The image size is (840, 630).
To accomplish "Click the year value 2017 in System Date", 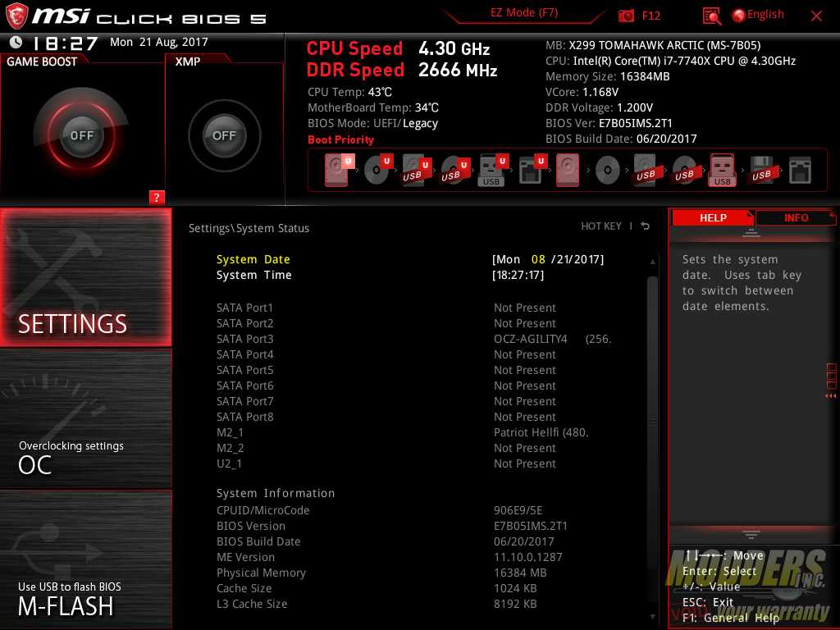I will point(587,259).
